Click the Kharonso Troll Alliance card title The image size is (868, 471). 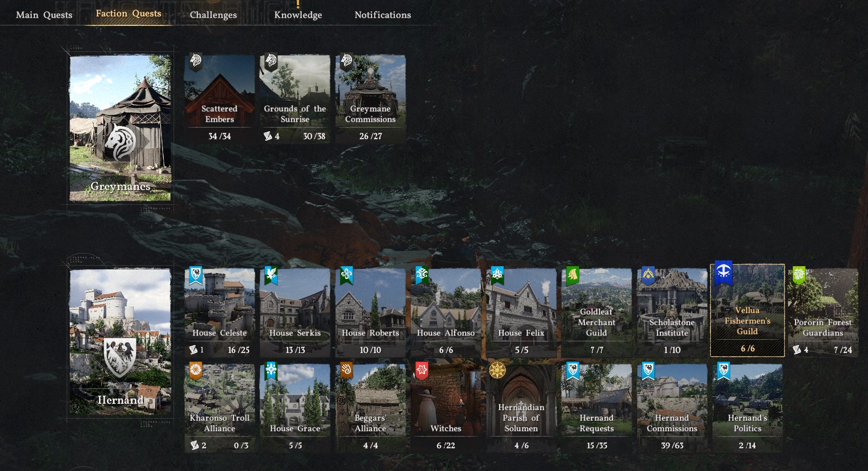coord(220,423)
